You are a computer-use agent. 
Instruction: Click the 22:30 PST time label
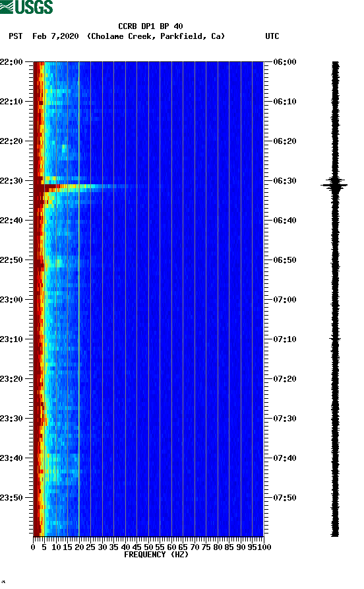click(x=11, y=181)
